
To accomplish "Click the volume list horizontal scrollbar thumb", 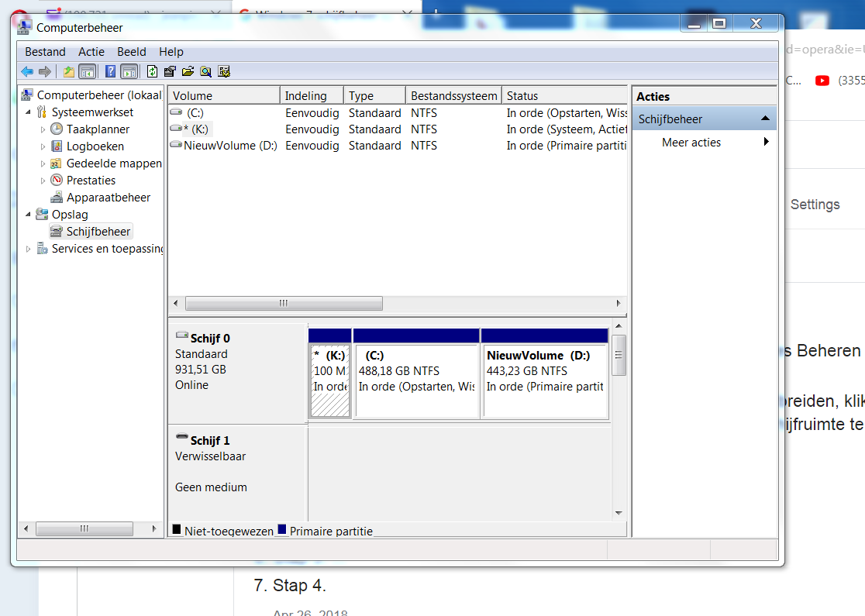I will (284, 303).
